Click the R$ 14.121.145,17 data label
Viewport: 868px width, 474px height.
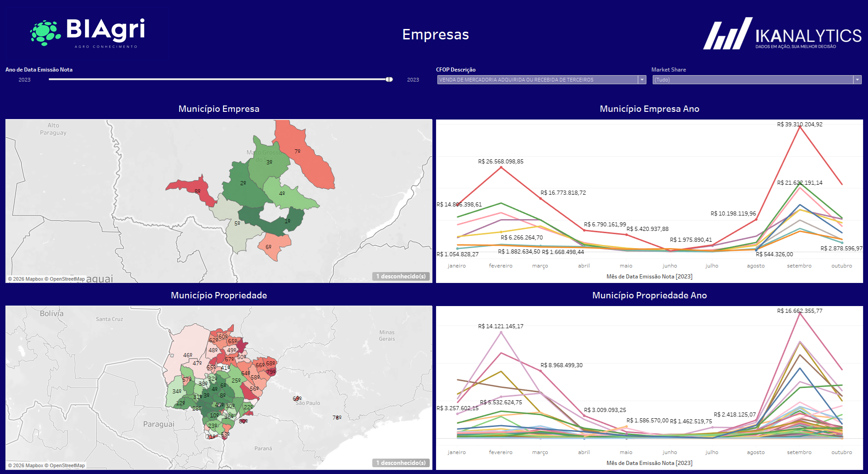(501, 326)
